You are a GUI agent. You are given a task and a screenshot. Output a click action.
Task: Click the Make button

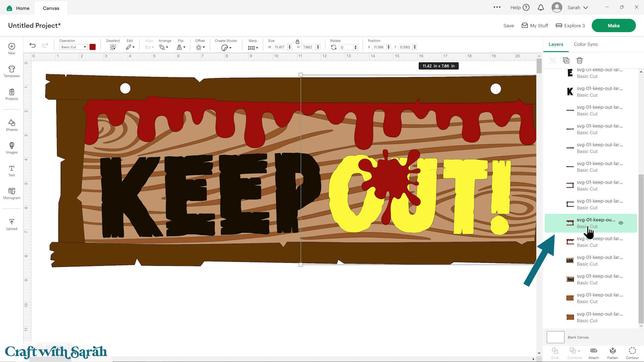(x=613, y=25)
